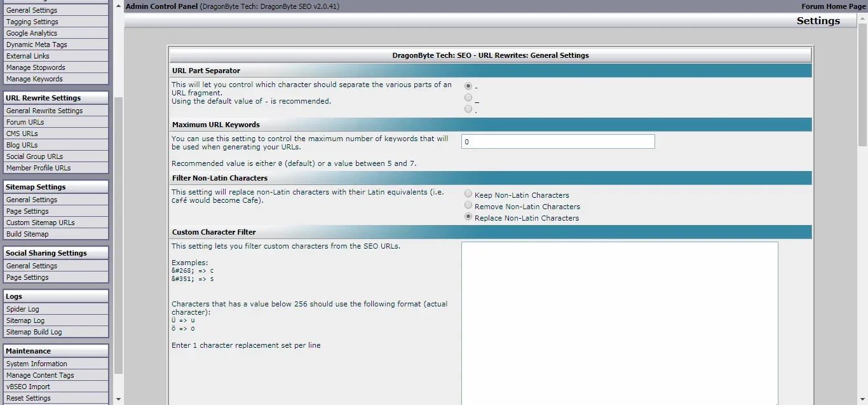Viewport: 868px width, 405px height.
Task: Open Dynamic Meta Tags page
Action: point(55,45)
